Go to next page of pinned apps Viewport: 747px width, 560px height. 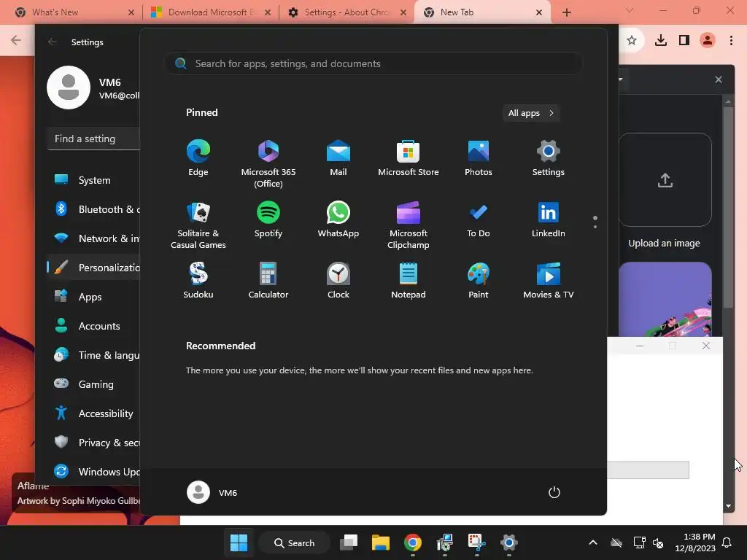595,227
